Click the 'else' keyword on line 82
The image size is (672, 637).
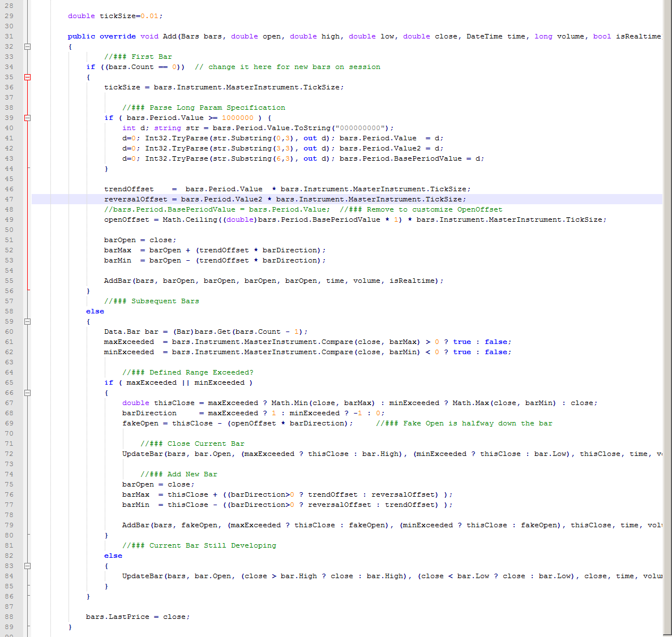pos(113,556)
